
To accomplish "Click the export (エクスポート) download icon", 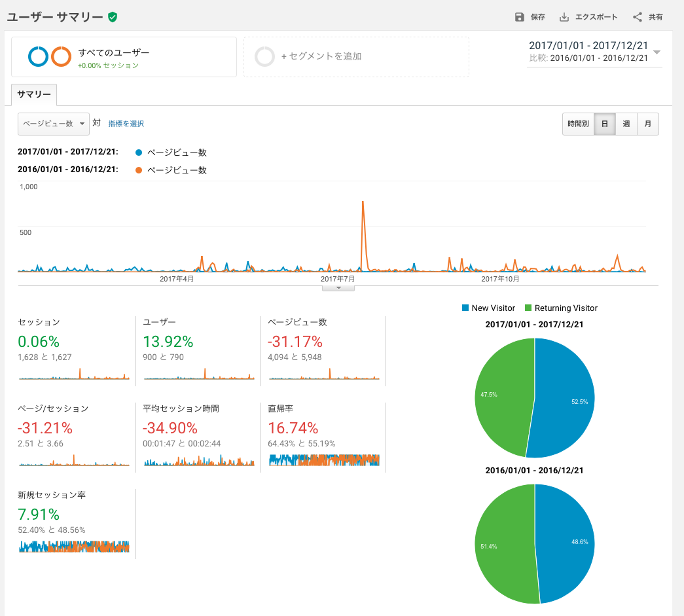I will pos(564,17).
